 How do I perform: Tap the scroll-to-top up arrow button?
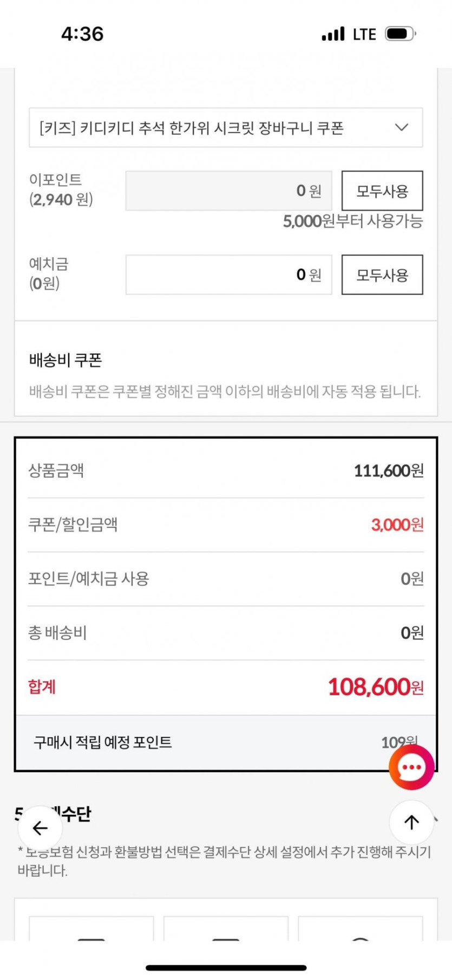(411, 822)
